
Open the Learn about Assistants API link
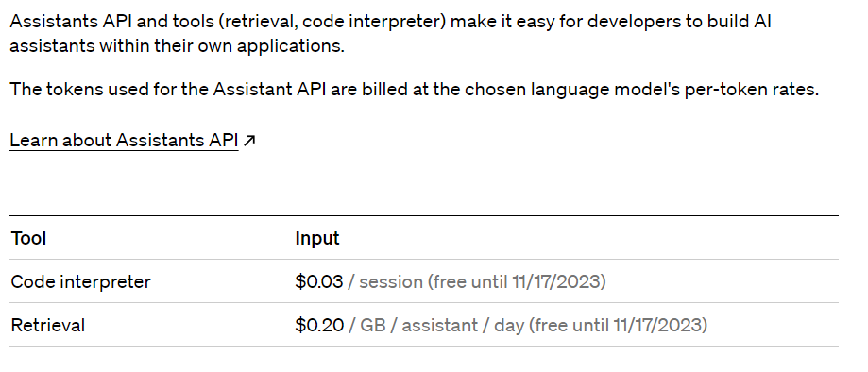pos(124,141)
